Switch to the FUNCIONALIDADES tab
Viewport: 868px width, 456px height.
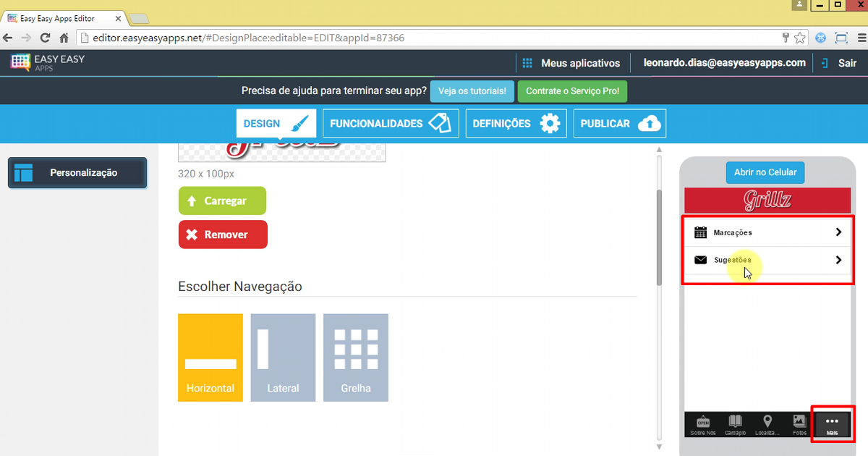(391, 123)
